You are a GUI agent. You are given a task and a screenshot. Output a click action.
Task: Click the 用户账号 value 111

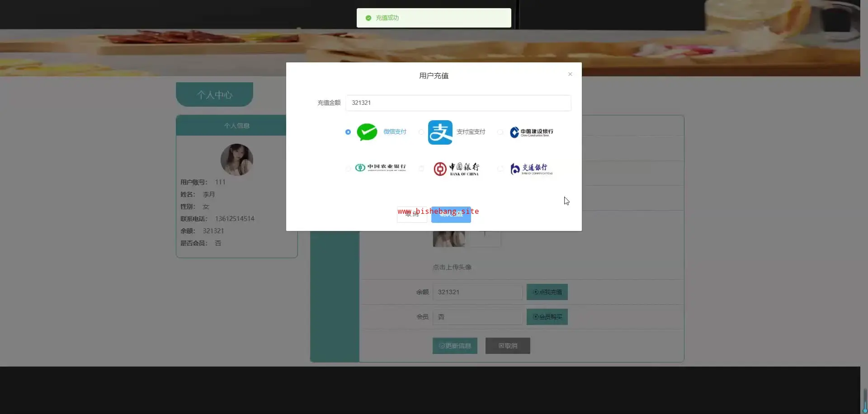pyautogui.click(x=220, y=182)
